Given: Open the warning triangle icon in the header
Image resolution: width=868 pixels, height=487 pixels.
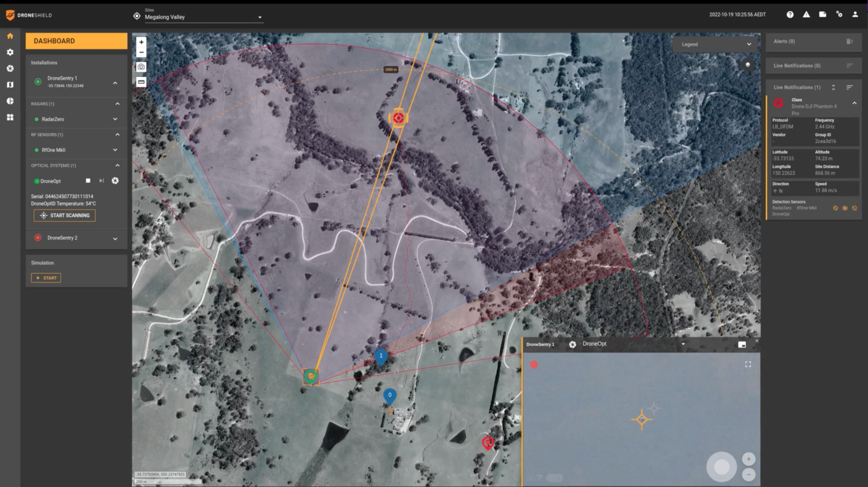Looking at the screenshot, I should pos(806,14).
